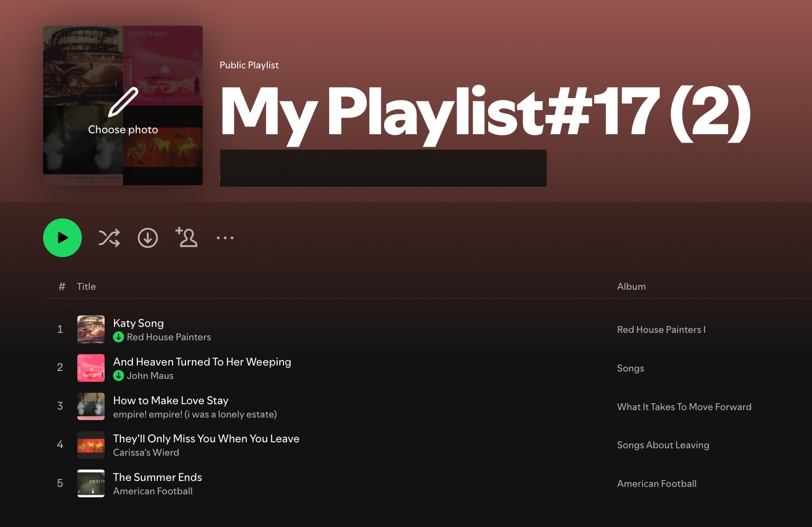Open the Red House Painters artist link
Viewport: 812px width, 527px height.
(169, 337)
